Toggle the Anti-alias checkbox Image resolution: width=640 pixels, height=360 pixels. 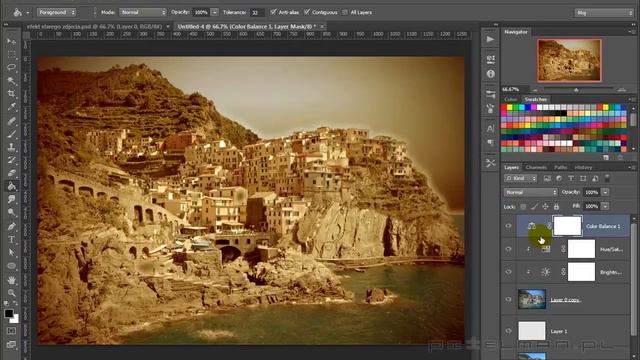point(273,12)
